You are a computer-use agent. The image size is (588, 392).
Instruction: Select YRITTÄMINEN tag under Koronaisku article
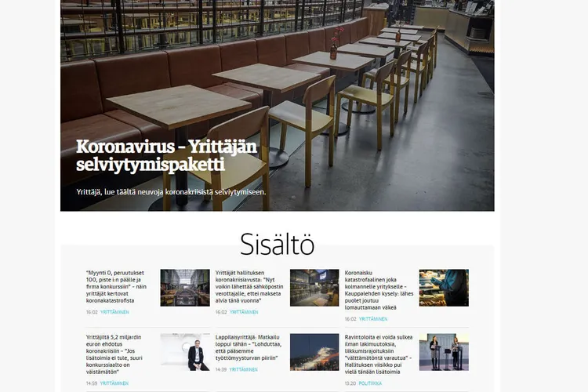coord(373,319)
